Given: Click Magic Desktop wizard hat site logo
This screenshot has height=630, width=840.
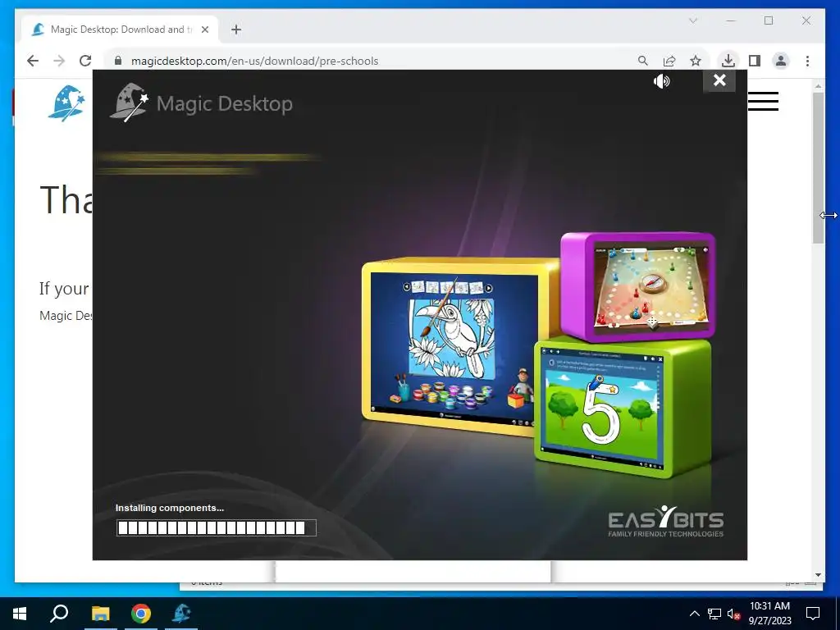Looking at the screenshot, I should (66, 103).
